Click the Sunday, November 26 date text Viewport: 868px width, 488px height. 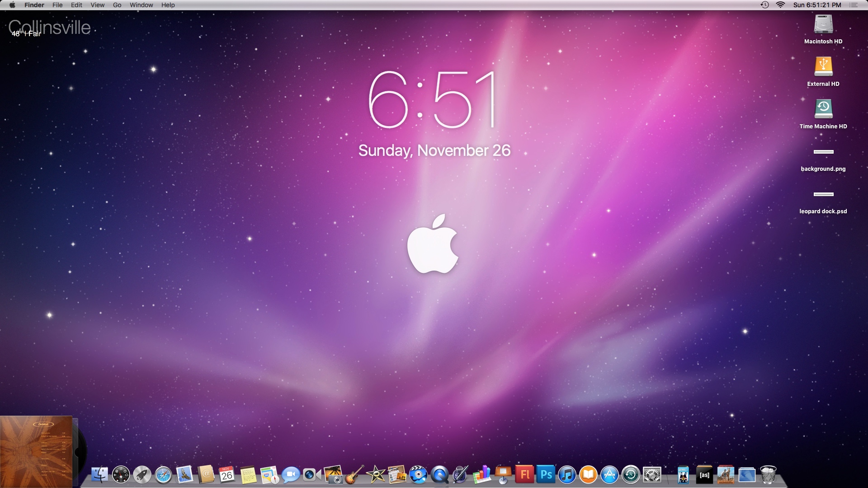(x=434, y=150)
